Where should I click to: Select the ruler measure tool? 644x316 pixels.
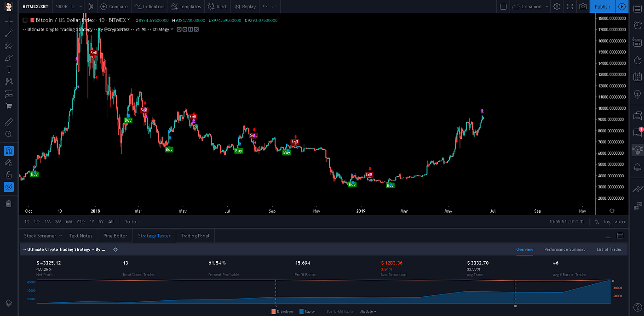pos(9,122)
